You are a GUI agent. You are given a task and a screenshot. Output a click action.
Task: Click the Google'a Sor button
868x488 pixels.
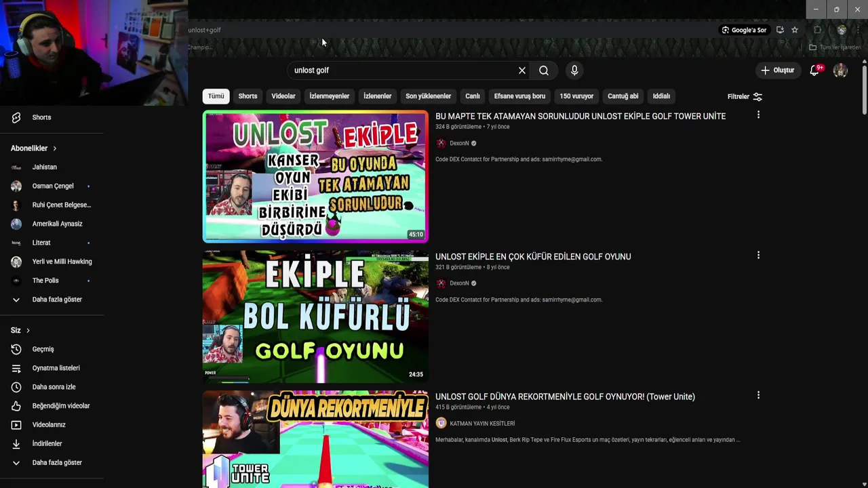(744, 30)
